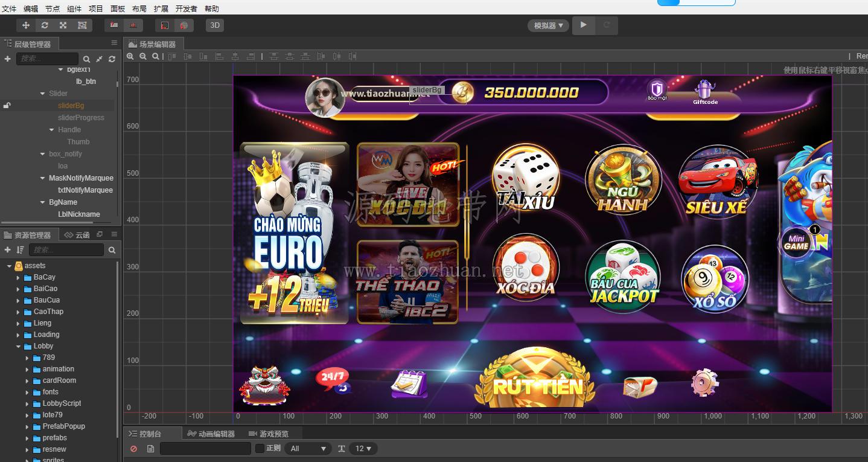Clear the console with the red icon
Image resolution: width=868 pixels, height=462 pixels.
click(x=133, y=449)
